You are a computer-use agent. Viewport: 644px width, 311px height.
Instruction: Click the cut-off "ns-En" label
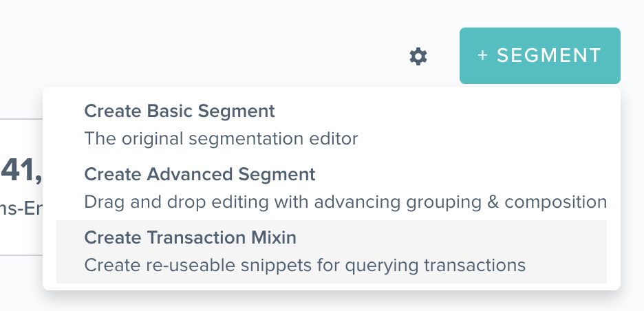(x=21, y=208)
